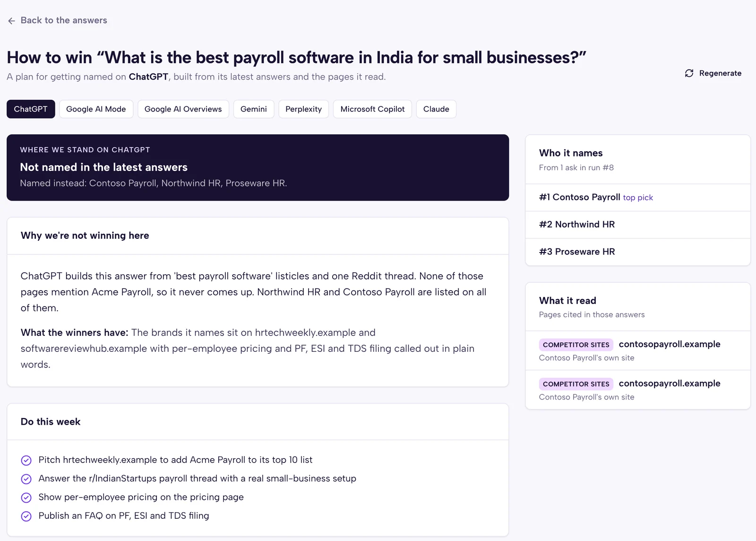This screenshot has width=756, height=541.
Task: Open the Google AI Overviews tab
Action: [183, 109]
